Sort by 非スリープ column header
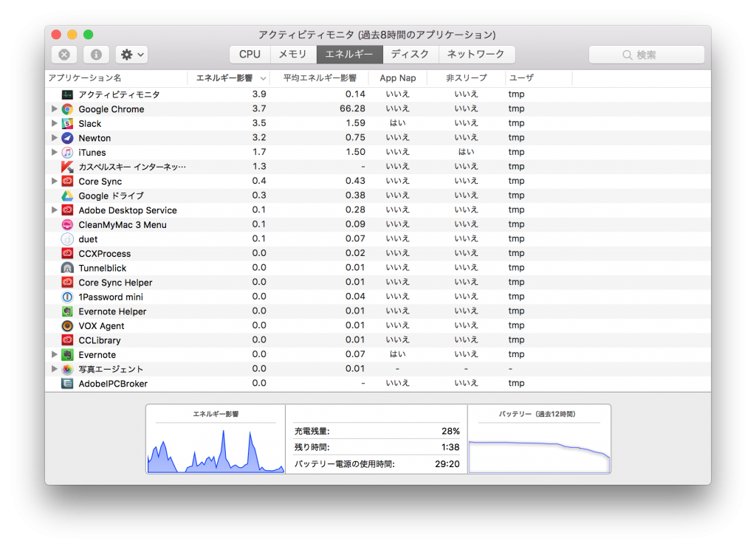Image resolution: width=756 pixels, height=549 pixels. click(467, 78)
